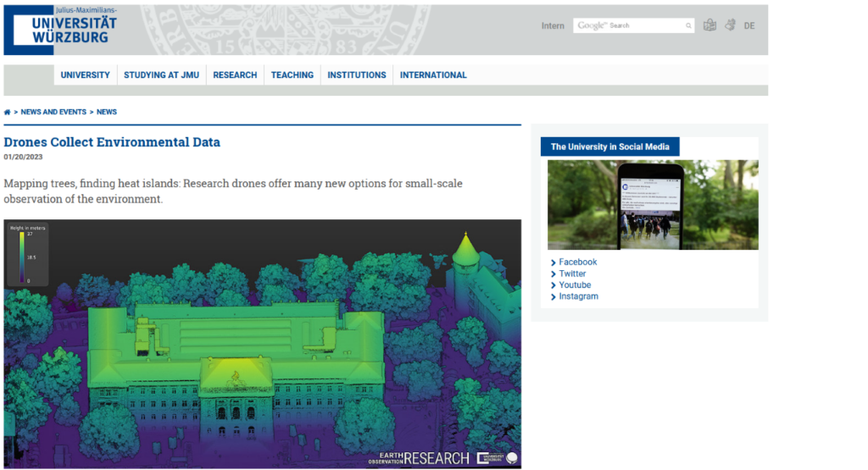
Task: Click the Universität Würzburg logo
Action: click(x=60, y=30)
